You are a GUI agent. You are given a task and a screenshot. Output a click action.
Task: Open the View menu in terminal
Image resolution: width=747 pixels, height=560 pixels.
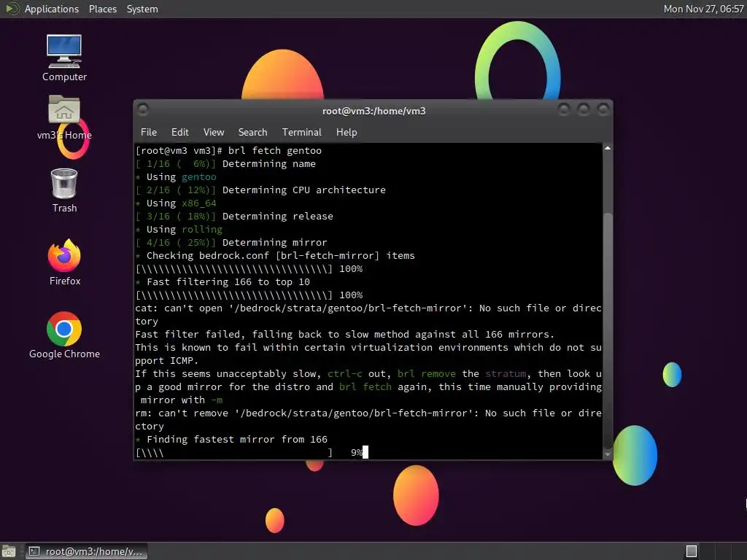click(x=214, y=132)
